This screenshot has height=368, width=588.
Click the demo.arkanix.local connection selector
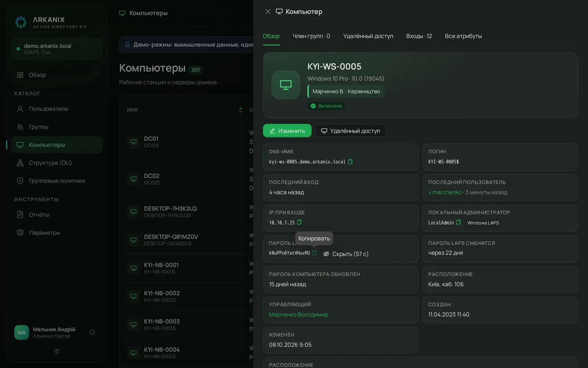(x=57, y=49)
